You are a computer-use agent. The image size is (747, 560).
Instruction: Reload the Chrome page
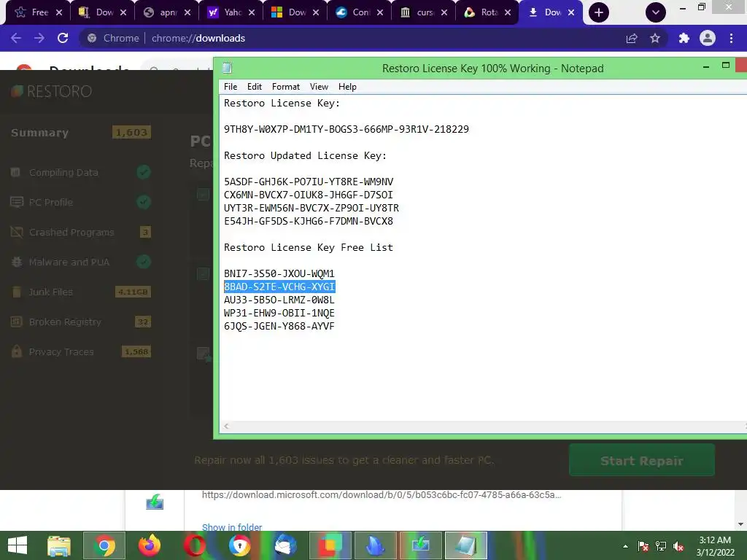(63, 38)
